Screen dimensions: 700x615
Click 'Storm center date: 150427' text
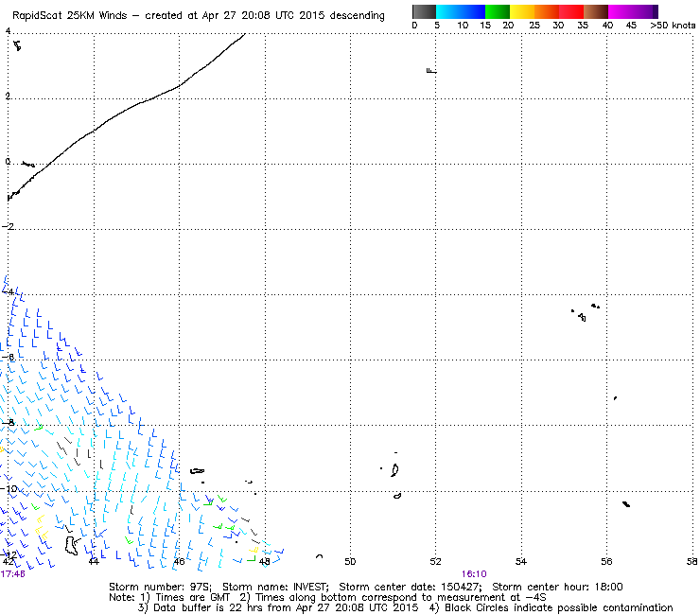(411, 587)
